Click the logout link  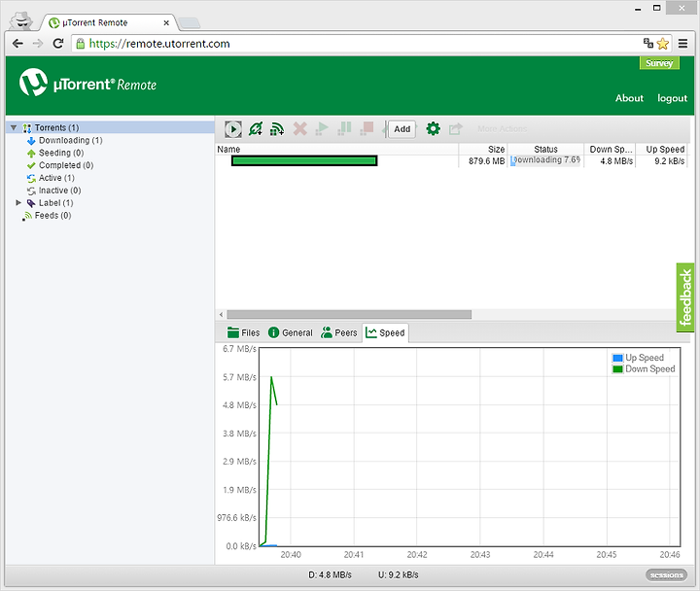[672, 98]
